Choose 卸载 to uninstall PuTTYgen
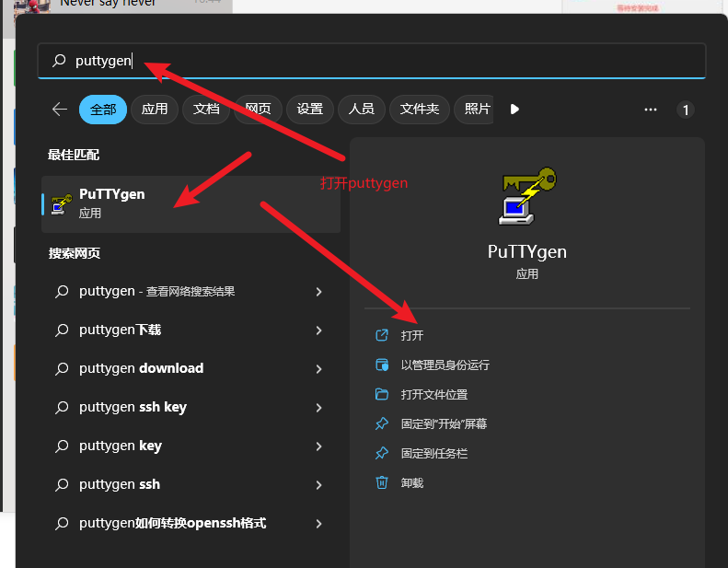The image size is (728, 568). click(411, 483)
